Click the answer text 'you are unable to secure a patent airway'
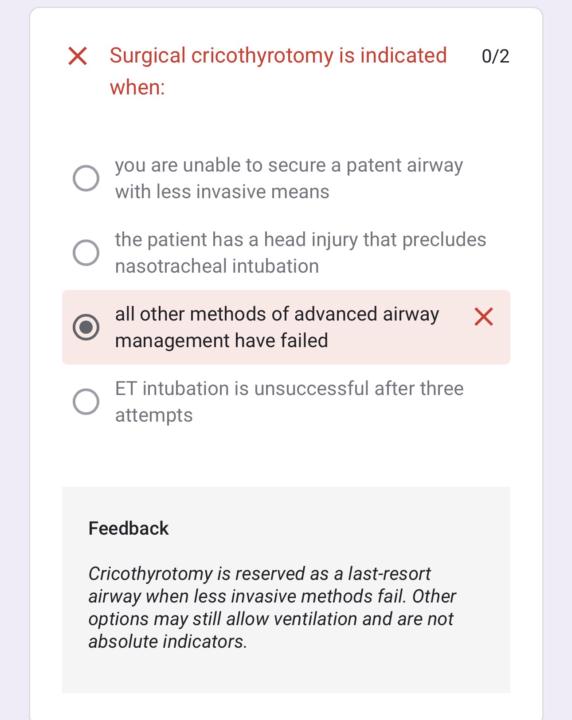 coord(289,178)
